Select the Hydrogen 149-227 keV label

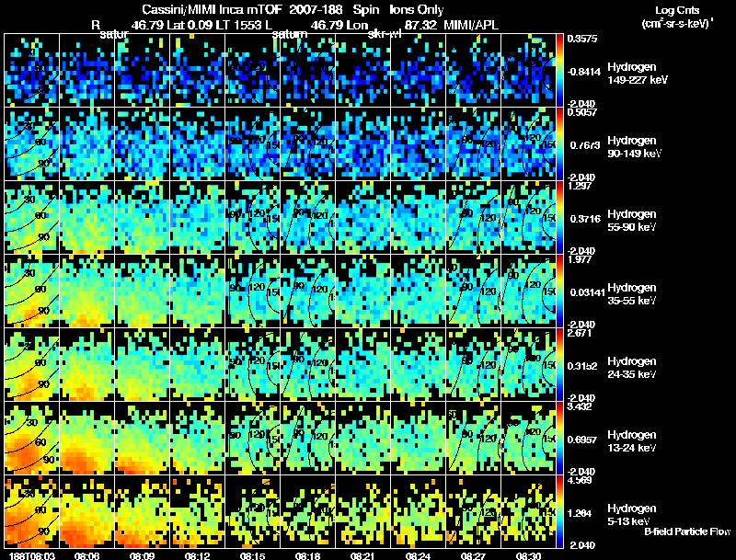[638, 74]
